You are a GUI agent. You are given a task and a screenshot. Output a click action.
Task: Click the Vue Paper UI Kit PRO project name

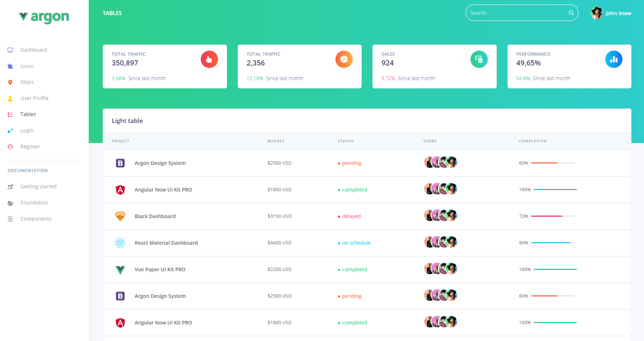[160, 269]
